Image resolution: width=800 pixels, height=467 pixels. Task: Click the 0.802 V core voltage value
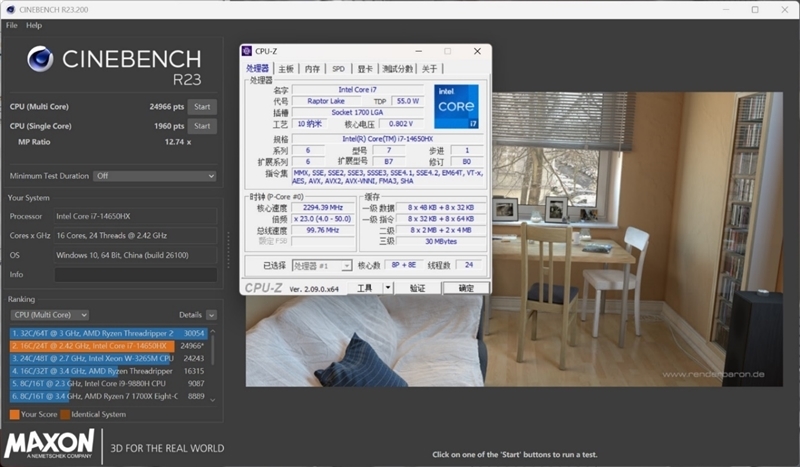[x=401, y=124]
